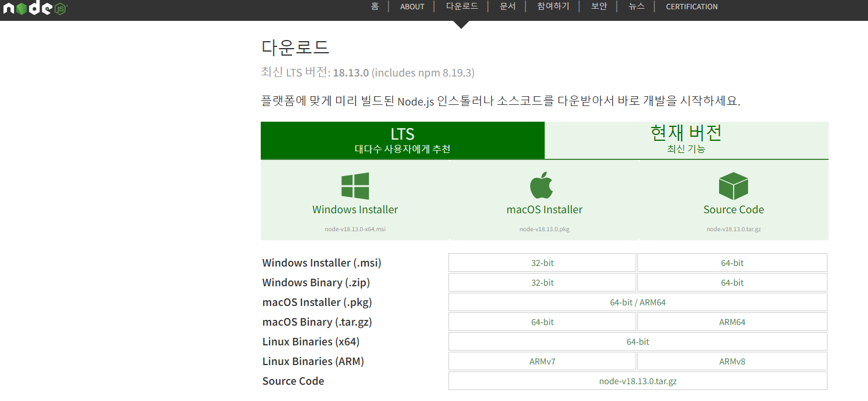The image size is (868, 401).
Task: Click the Source Code cube icon
Action: [734, 186]
